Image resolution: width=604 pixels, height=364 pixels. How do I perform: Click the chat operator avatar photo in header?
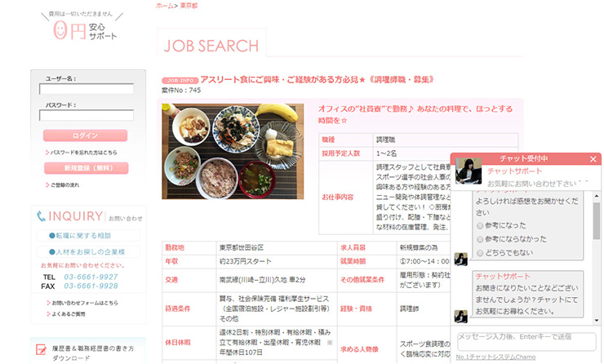[468, 171]
